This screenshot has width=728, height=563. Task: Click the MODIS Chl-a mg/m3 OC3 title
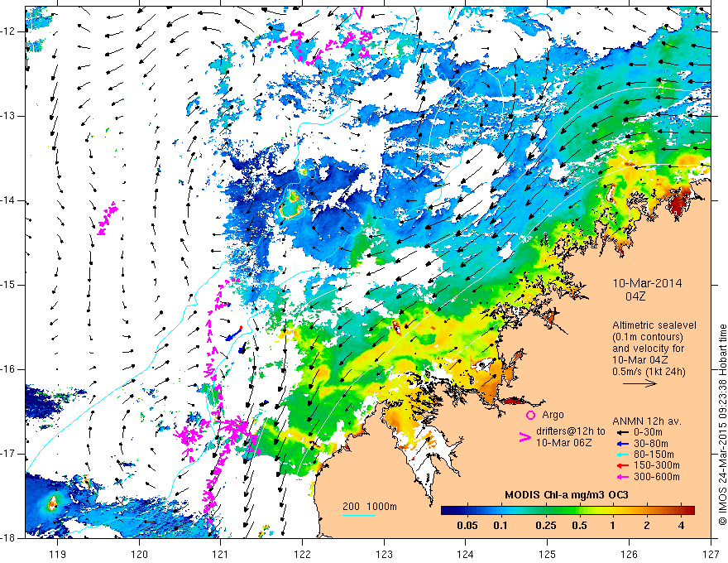click(x=566, y=495)
